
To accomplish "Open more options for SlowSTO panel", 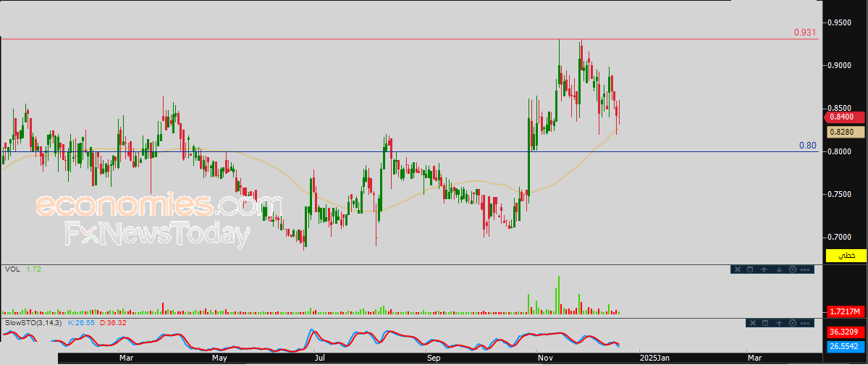I will point(806,323).
